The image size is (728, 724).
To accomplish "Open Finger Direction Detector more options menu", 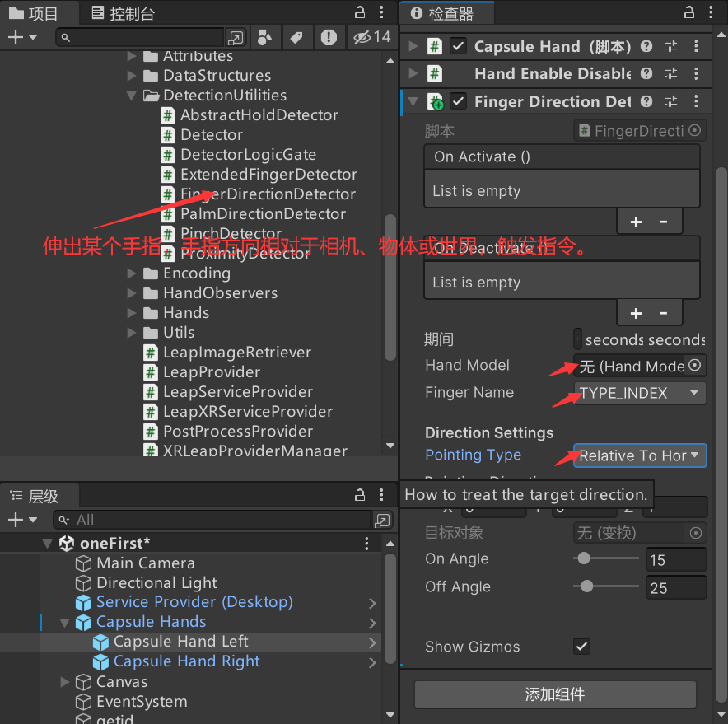I will pos(694,101).
